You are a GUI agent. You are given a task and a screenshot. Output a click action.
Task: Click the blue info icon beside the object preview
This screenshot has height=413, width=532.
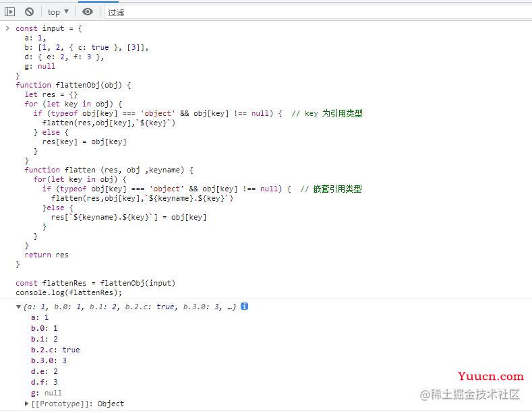point(244,306)
